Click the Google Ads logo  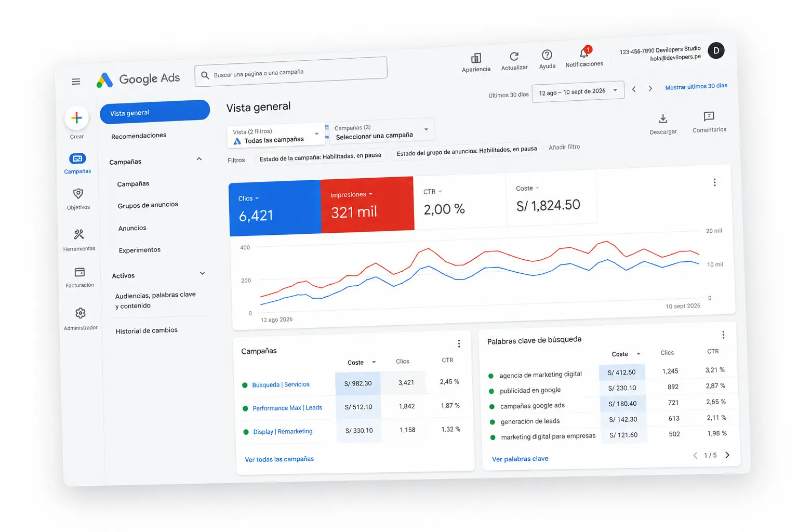pos(138,79)
